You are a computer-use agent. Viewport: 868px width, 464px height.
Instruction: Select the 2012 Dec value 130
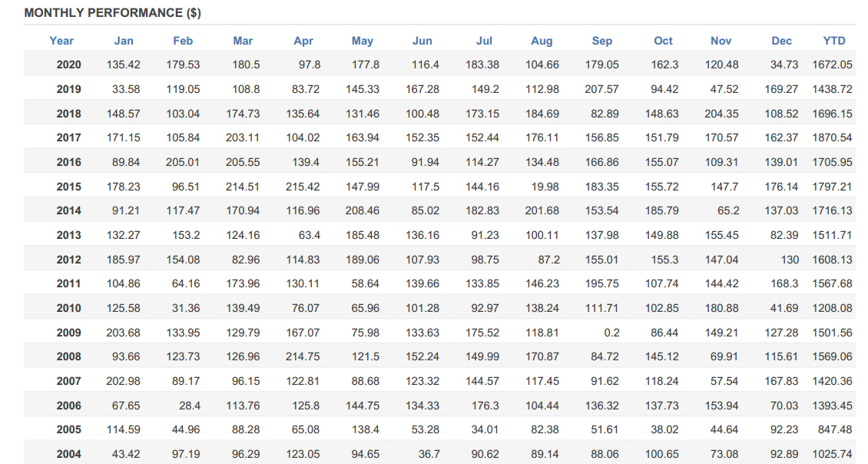790,260
